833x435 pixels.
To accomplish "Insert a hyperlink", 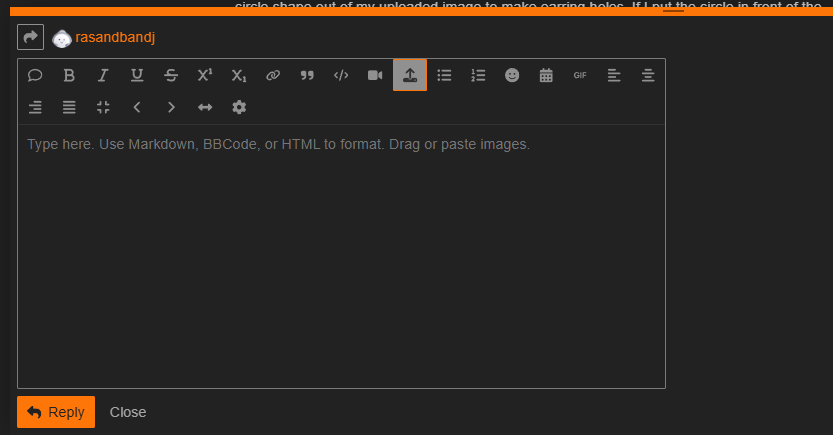I will (273, 75).
